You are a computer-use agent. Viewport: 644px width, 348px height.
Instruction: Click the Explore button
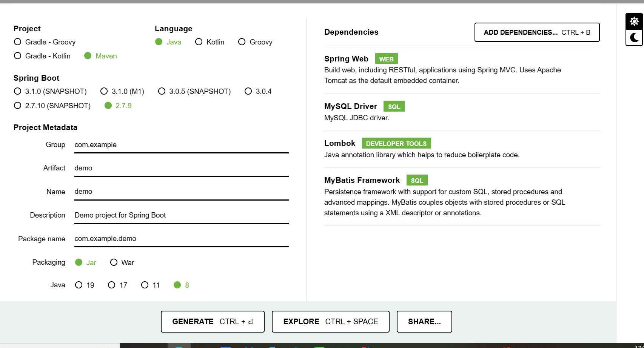coord(330,322)
